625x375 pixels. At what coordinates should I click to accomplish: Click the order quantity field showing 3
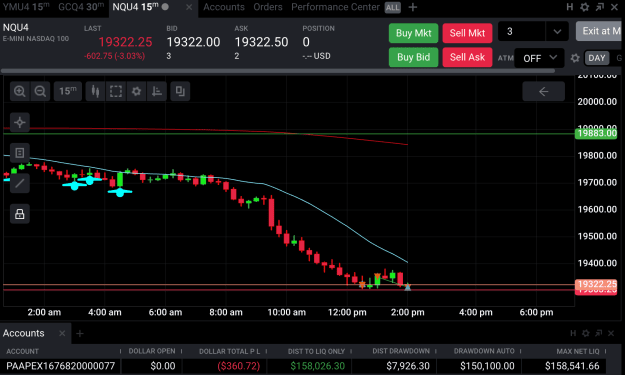pos(521,31)
